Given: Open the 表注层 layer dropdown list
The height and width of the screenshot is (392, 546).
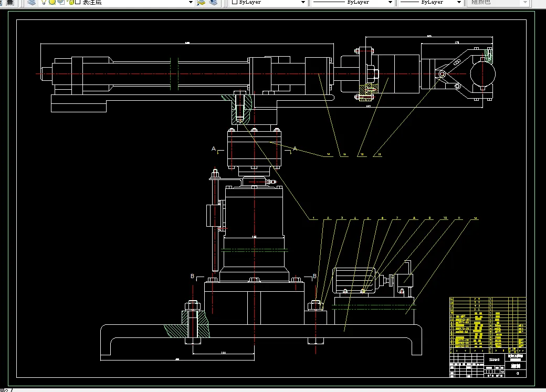Looking at the screenshot, I should pos(191,3).
